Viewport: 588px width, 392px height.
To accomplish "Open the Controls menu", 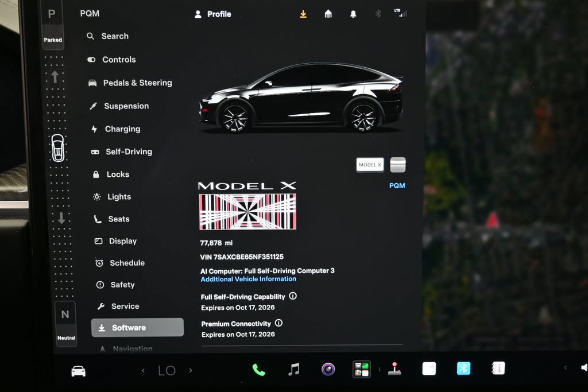I will pyautogui.click(x=112, y=60).
